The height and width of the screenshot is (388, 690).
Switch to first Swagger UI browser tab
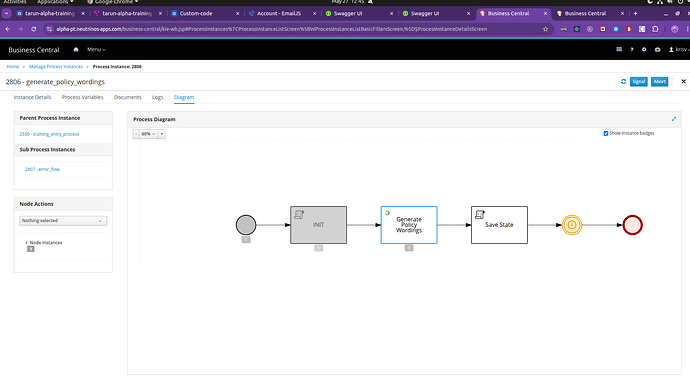click(359, 13)
